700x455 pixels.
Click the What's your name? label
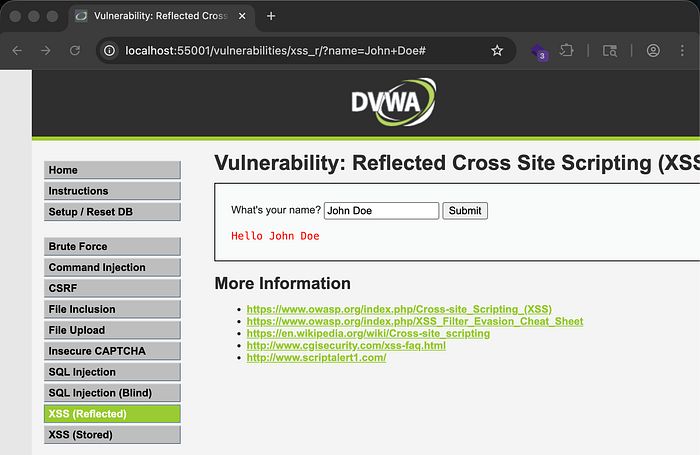click(x=276, y=210)
